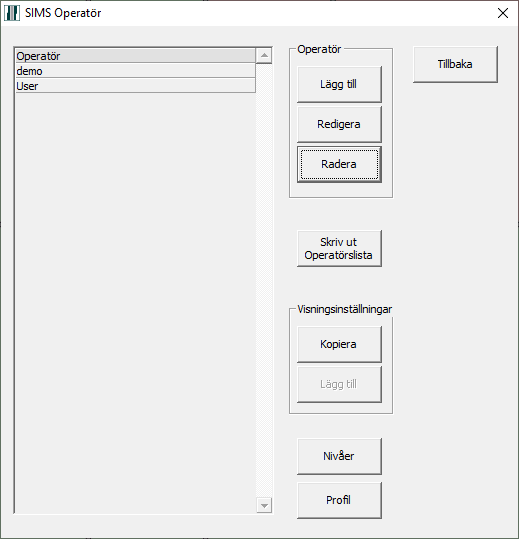519x539 pixels.
Task: Click the greyed-out Lägg till under Visningsinställningar
Action: click(x=339, y=384)
